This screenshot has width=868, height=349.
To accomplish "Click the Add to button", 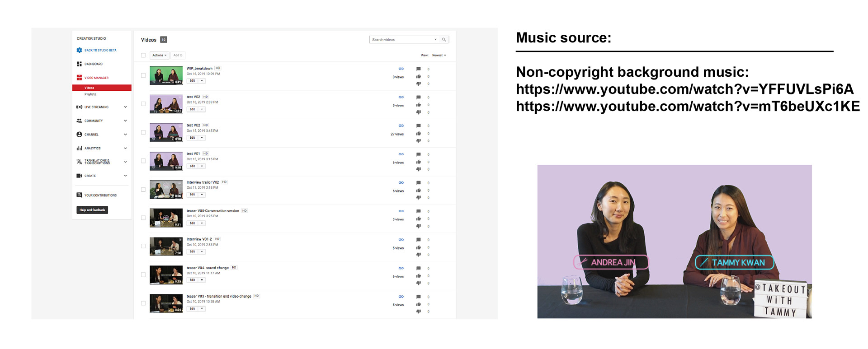I will click(x=178, y=56).
